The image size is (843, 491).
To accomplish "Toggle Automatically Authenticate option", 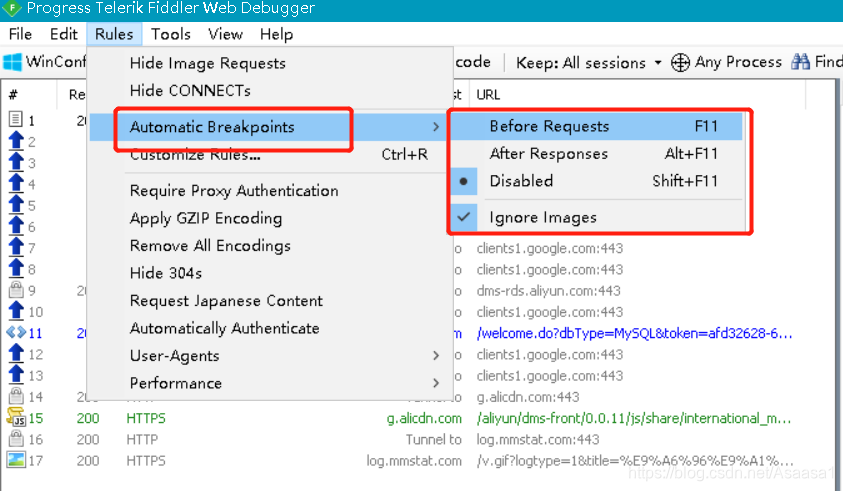I will [224, 328].
